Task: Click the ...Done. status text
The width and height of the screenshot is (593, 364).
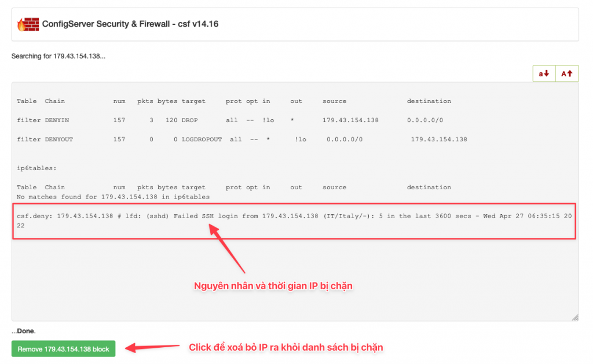Action: pos(23,331)
